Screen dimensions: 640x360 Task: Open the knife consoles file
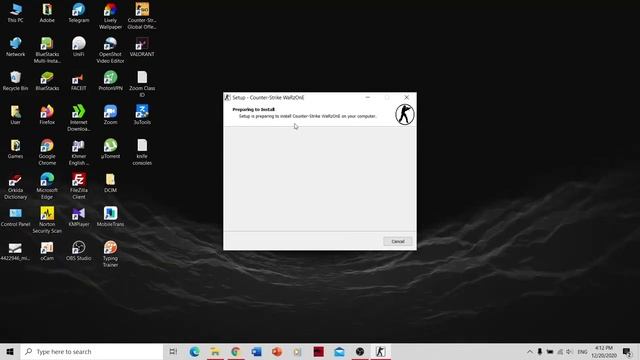(142, 152)
